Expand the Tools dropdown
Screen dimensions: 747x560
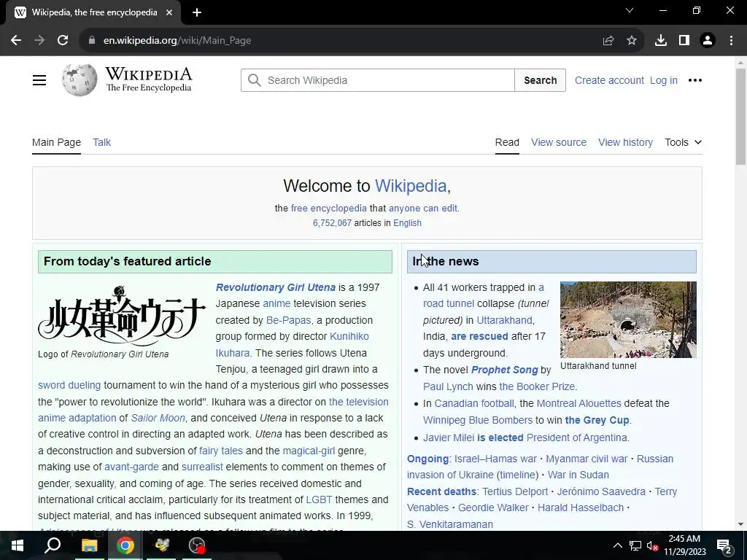click(x=683, y=142)
